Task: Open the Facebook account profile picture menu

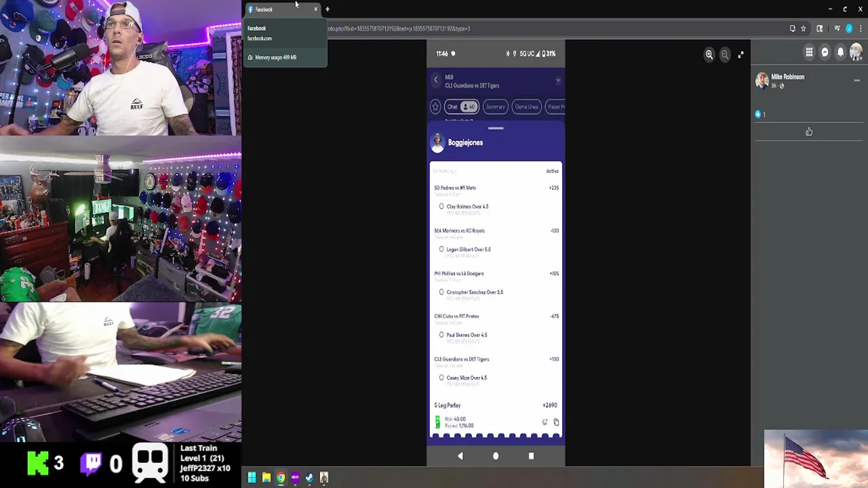Action: click(856, 52)
